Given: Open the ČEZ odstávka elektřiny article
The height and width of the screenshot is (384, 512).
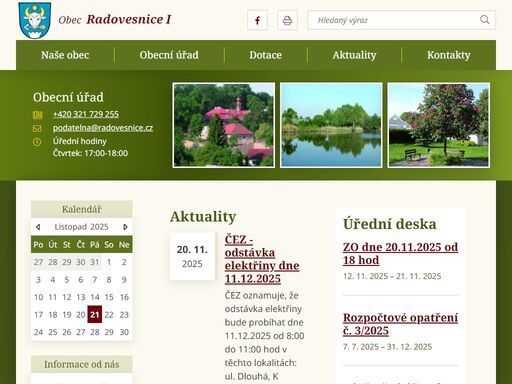Looking at the screenshot, I should tap(262, 259).
